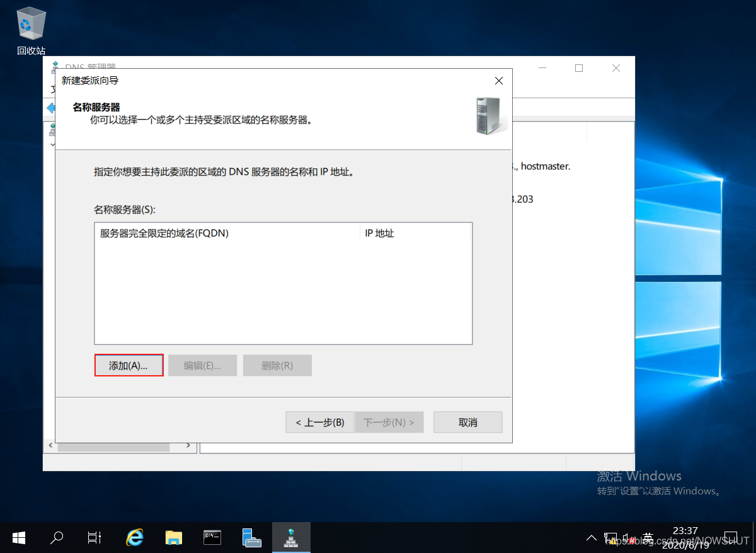Click 添加(A)... to add a name server
Image resolution: width=756 pixels, height=553 pixels.
click(x=129, y=366)
